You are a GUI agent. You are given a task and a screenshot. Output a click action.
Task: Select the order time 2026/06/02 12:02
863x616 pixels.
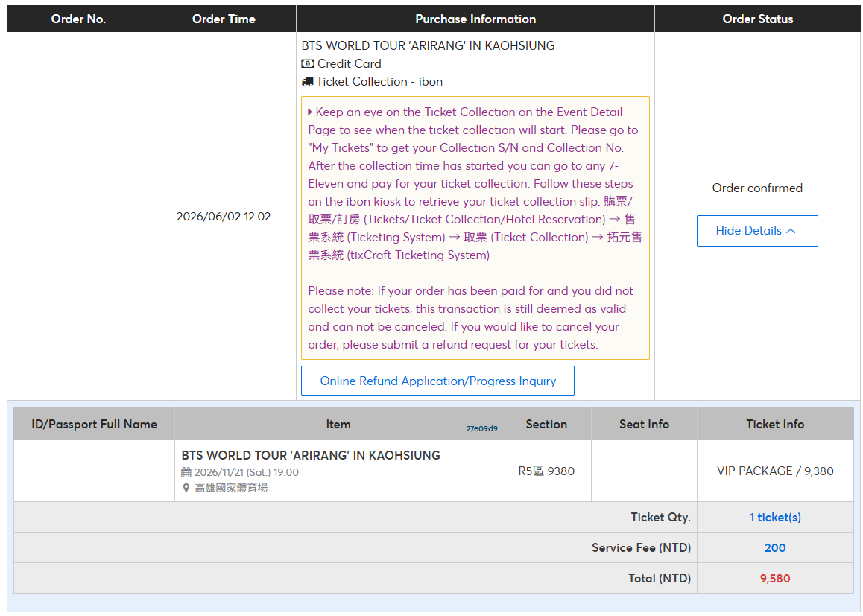(x=224, y=217)
